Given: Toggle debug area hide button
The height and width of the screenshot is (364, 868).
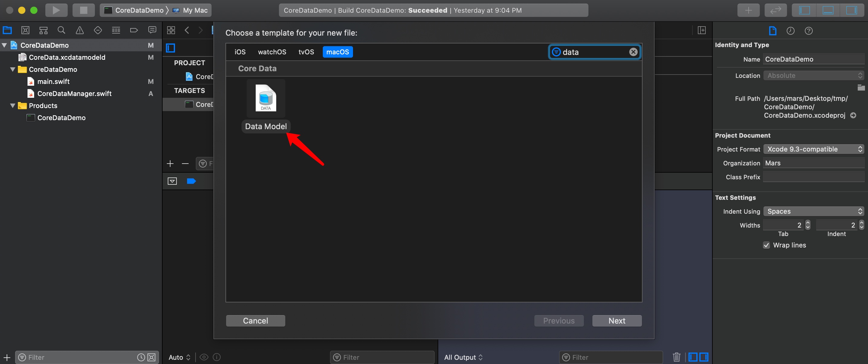Looking at the screenshot, I should [x=172, y=181].
